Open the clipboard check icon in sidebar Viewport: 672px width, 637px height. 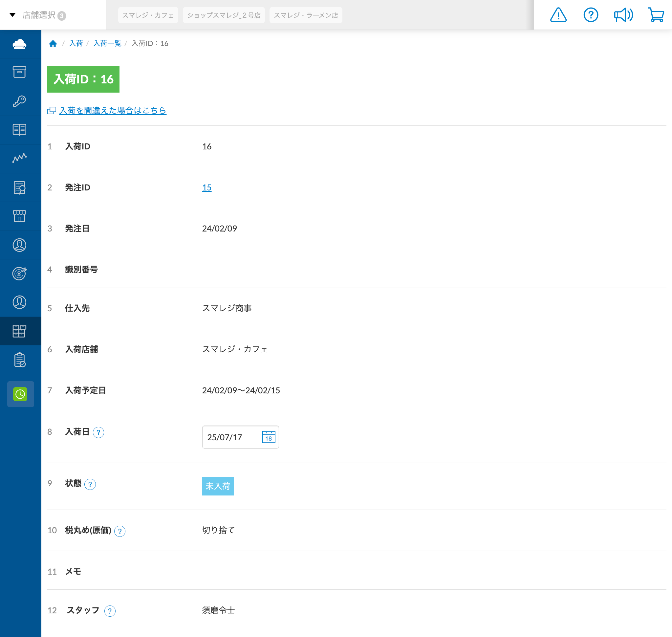[20, 360]
